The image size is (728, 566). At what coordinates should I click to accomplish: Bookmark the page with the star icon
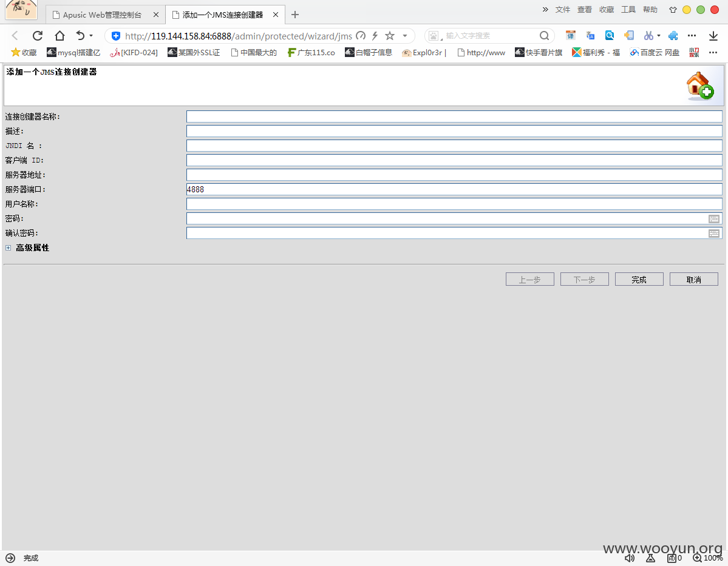(390, 36)
